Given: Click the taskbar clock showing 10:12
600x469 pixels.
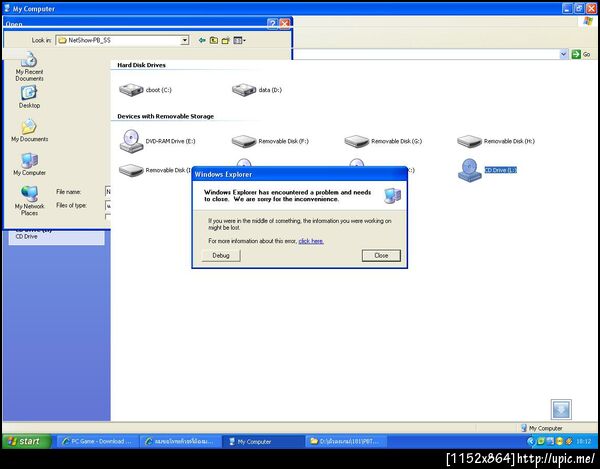Looking at the screenshot, I should click(584, 441).
